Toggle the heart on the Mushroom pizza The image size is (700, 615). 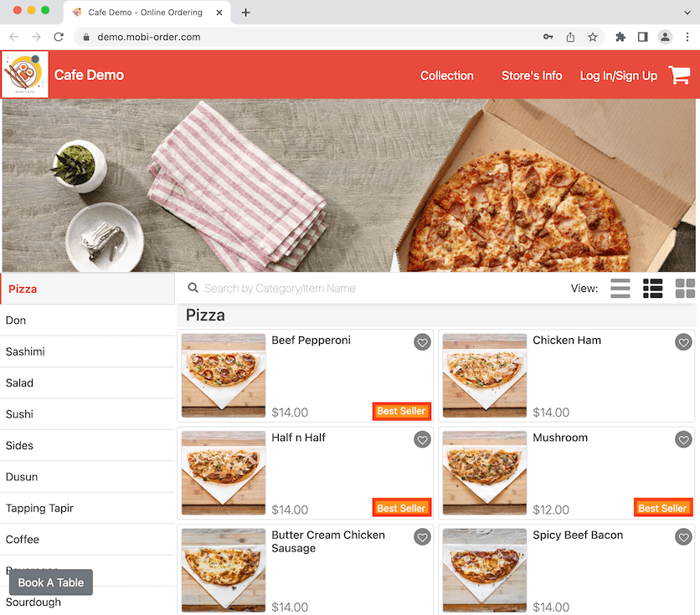click(683, 439)
